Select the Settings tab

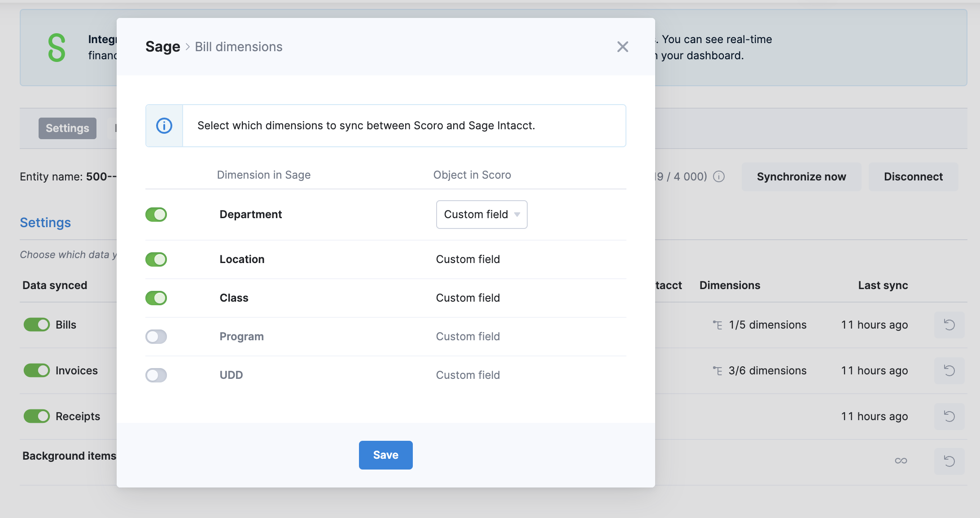click(67, 128)
